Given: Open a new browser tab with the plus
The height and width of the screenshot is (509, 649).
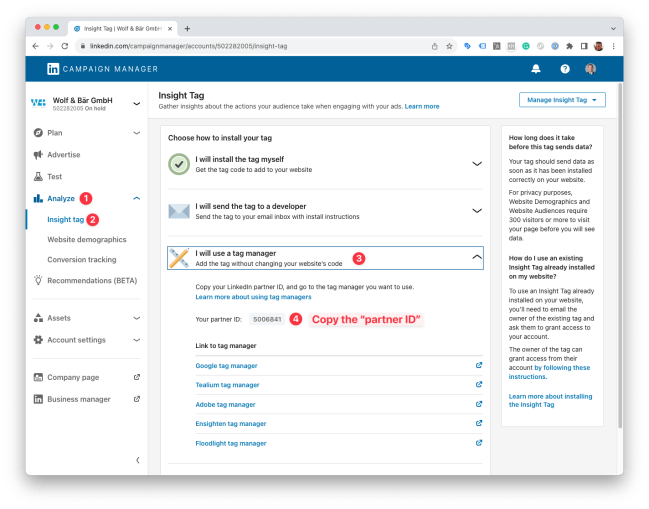Looking at the screenshot, I should [x=187, y=29].
